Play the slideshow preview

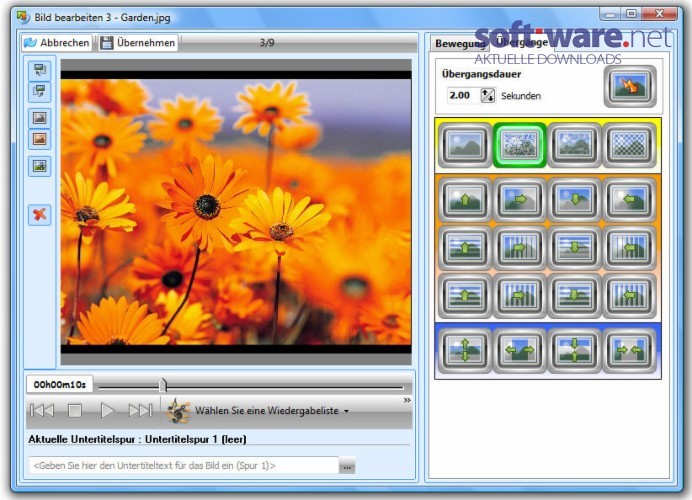(x=107, y=411)
